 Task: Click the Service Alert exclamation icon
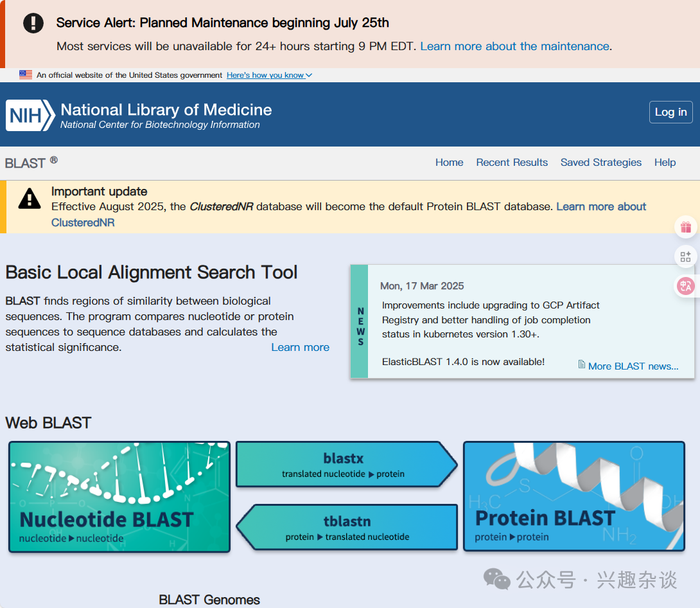pos(33,23)
